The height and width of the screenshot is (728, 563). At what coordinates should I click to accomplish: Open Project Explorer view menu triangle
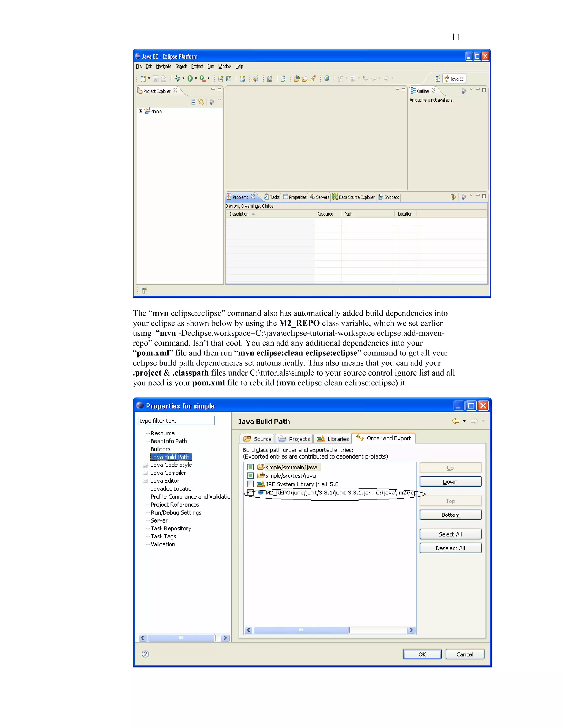pyautogui.click(x=219, y=100)
